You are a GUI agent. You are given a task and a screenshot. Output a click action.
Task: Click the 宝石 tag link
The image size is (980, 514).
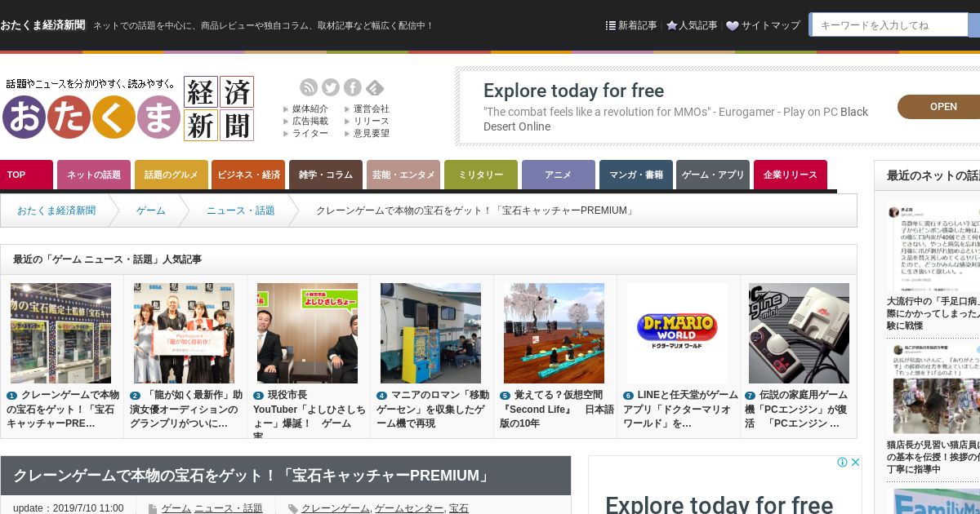click(459, 508)
